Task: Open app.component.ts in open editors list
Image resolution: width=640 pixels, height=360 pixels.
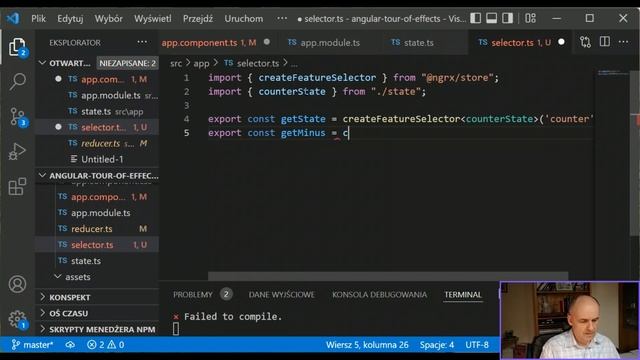Action: 97,79
